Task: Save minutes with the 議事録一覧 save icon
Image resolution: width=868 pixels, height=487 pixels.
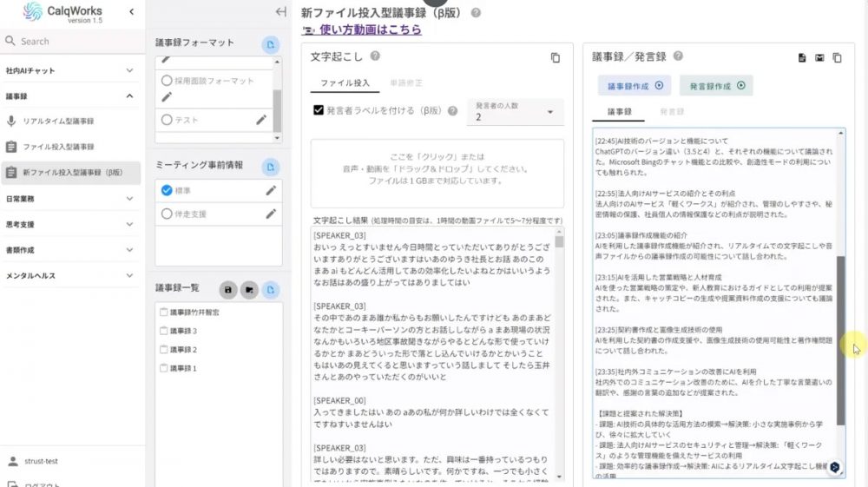Action: pos(228,290)
